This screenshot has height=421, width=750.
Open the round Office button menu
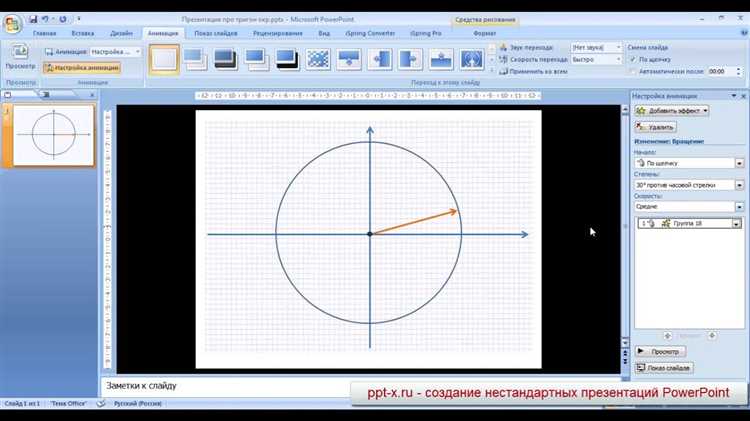[12, 24]
